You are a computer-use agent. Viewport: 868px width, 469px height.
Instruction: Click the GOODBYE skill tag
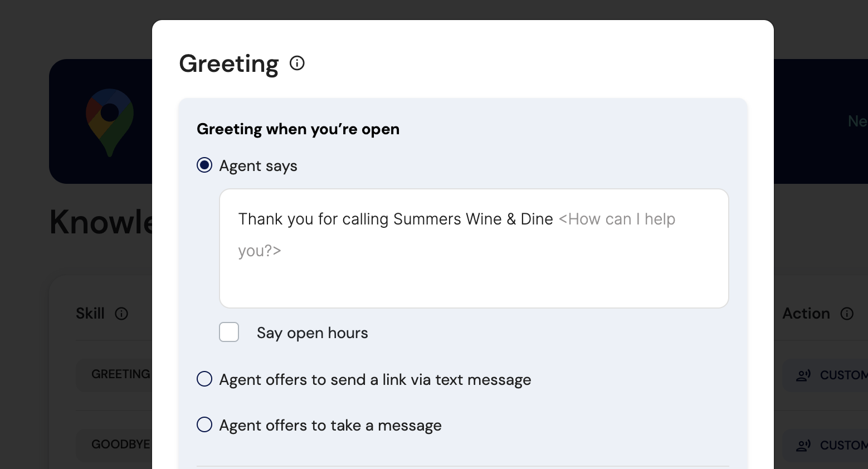120,444
